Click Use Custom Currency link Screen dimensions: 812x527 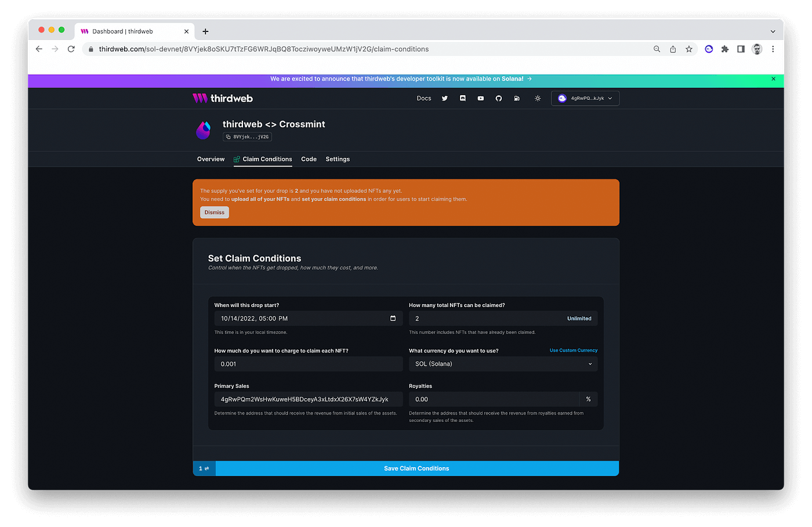coord(574,351)
